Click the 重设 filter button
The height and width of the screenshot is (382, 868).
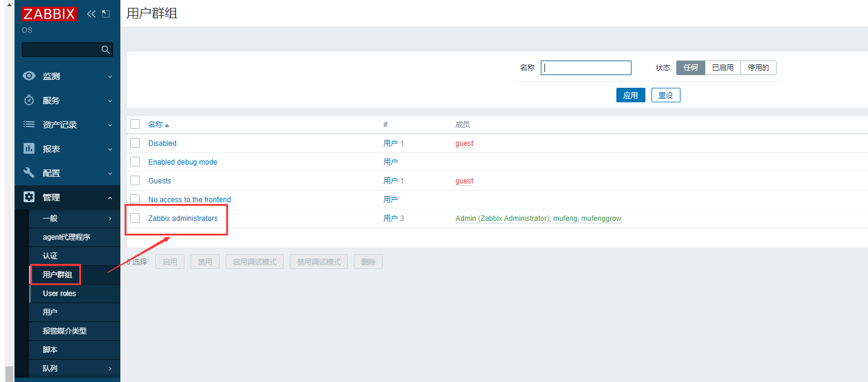(x=666, y=95)
